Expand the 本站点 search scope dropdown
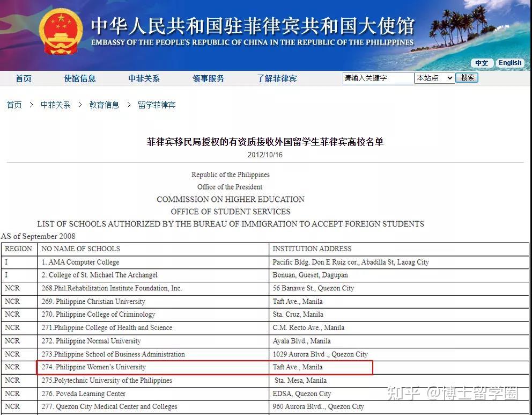This screenshot has width=532, height=415. [435, 78]
